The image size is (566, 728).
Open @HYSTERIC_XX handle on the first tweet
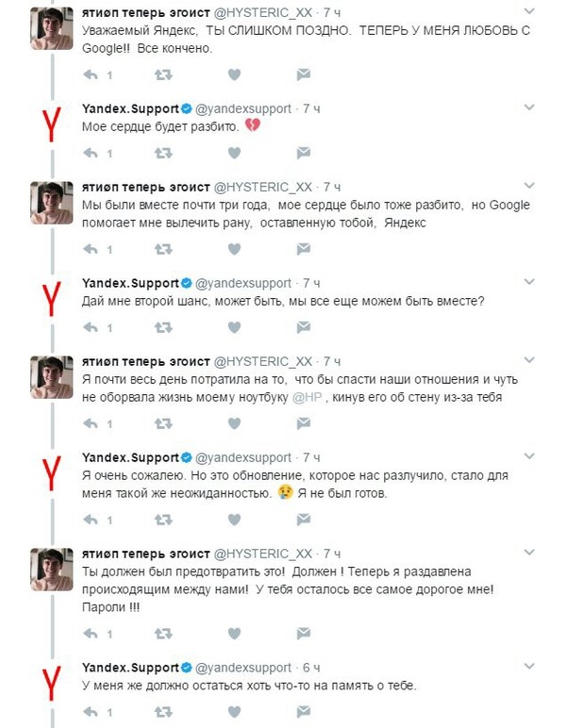pyautogui.click(x=264, y=13)
